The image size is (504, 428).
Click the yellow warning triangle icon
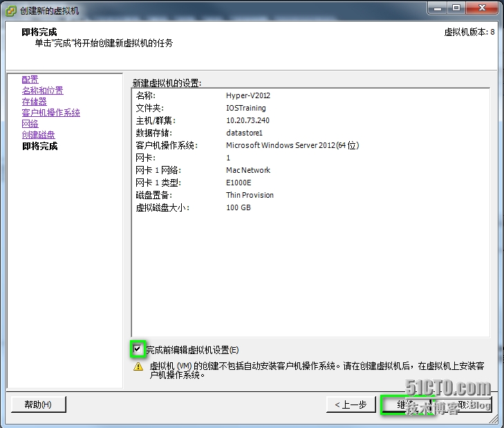click(138, 366)
